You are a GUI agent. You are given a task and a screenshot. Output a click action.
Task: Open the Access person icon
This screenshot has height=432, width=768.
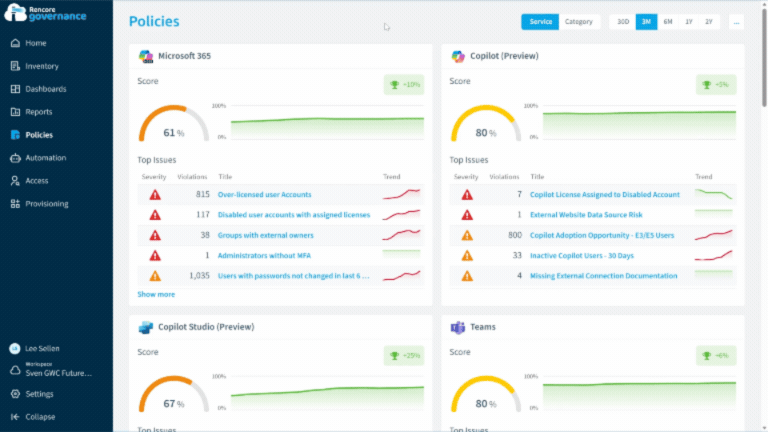click(15, 181)
